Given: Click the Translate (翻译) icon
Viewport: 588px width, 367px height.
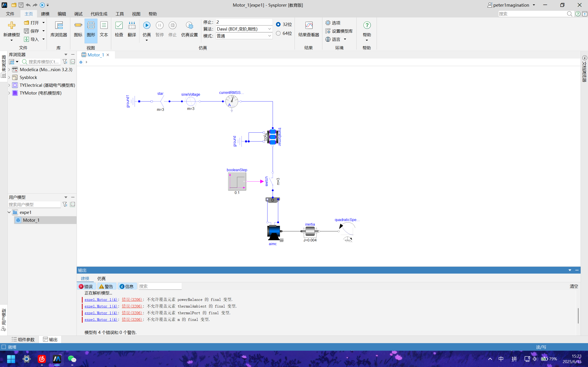Looking at the screenshot, I should tap(132, 25).
